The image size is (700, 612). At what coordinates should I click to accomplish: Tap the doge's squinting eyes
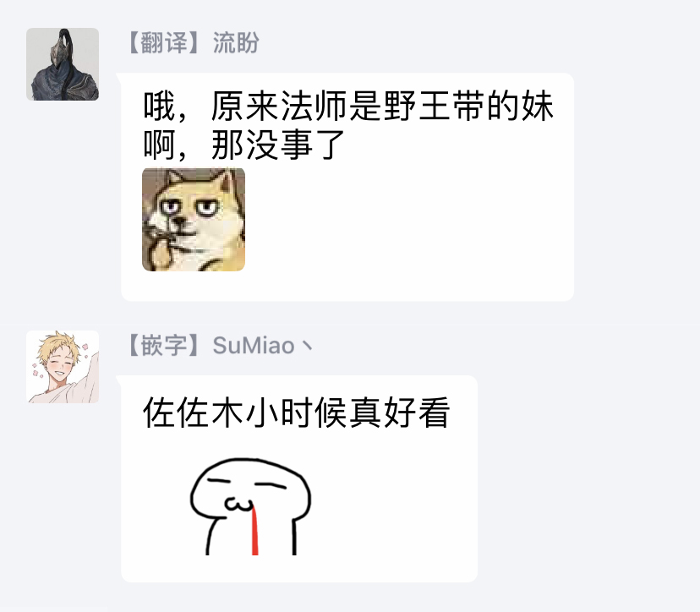tap(189, 207)
